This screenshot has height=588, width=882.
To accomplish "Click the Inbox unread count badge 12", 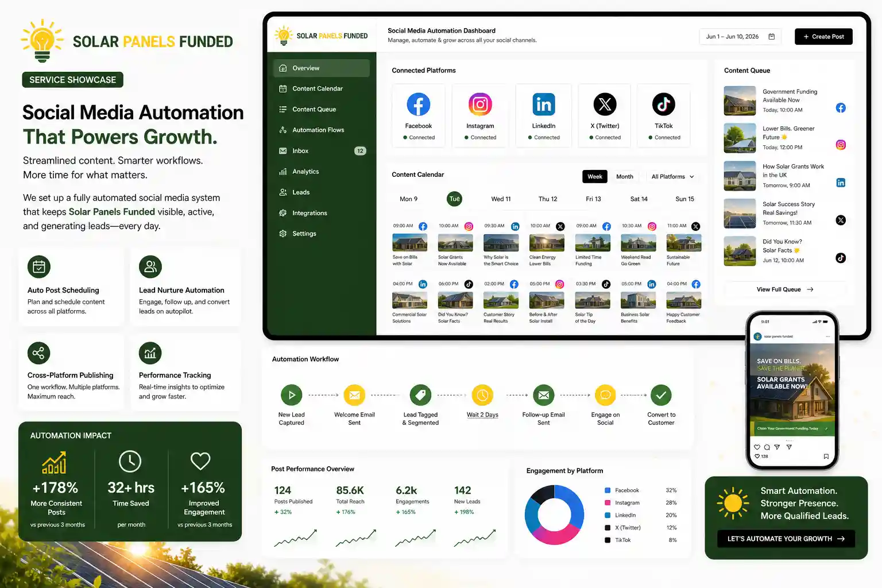I will (360, 151).
